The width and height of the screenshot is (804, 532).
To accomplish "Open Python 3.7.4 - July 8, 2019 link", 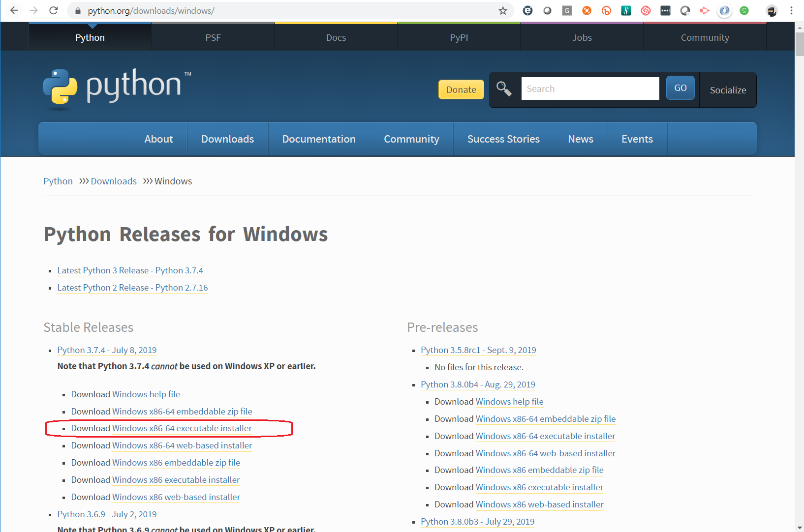I will 107,350.
